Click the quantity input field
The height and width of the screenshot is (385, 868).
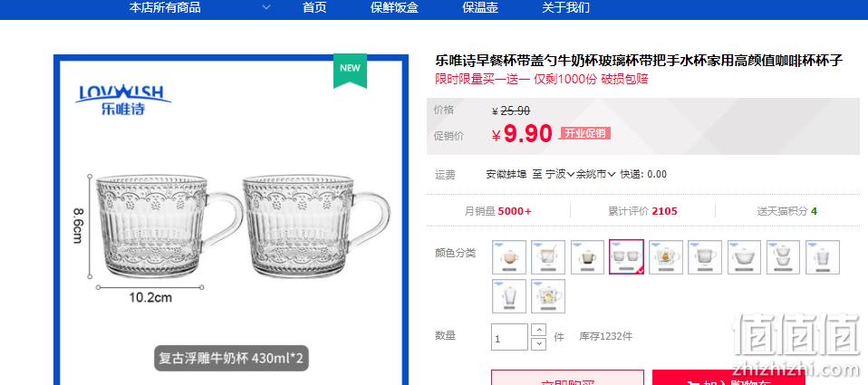pos(509,337)
